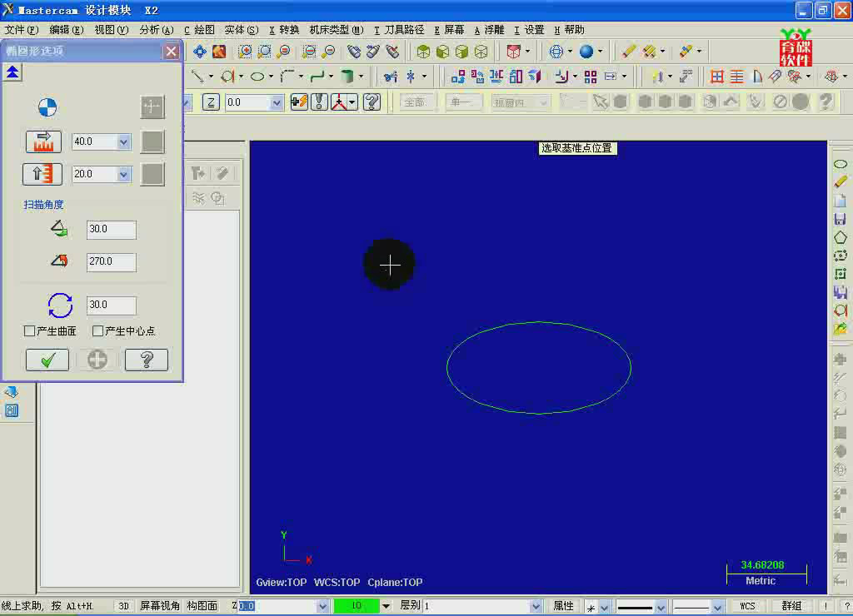This screenshot has width=853, height=616.
Task: Click the end angle icon
Action: tap(59, 261)
